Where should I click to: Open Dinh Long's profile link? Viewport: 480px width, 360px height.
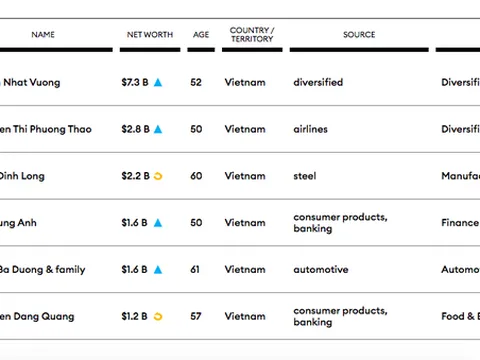[x=22, y=176]
